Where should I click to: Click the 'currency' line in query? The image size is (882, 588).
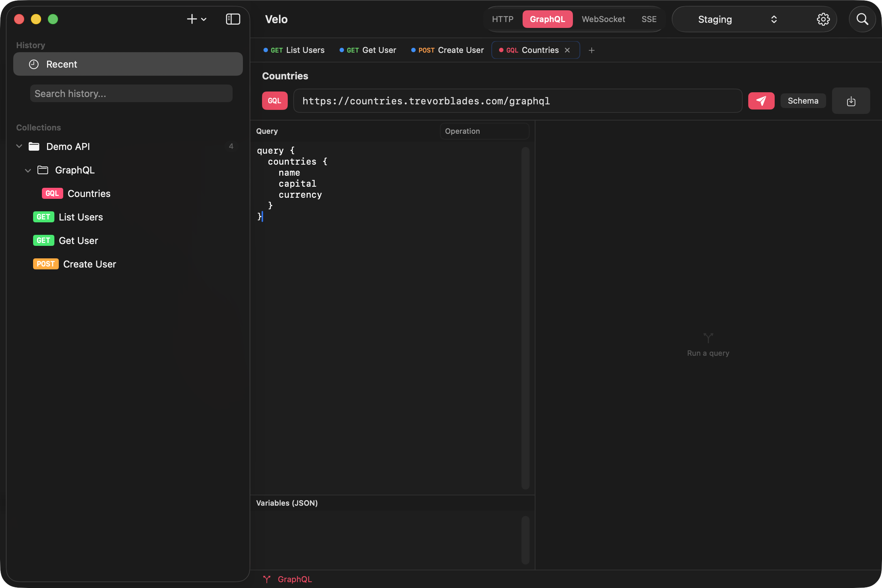click(x=300, y=195)
